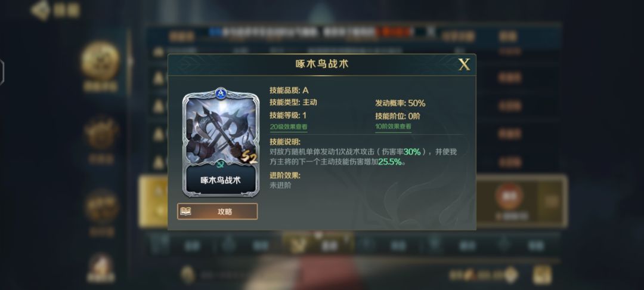Switch to the first blurred bottom tab
This screenshot has height=290, width=644.
point(181,245)
